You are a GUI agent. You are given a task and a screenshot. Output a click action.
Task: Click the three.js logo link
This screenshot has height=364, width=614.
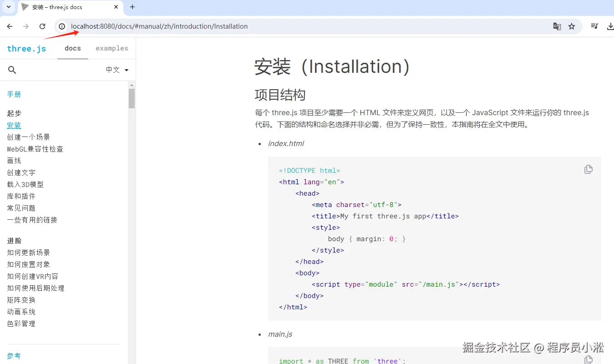[26, 49]
